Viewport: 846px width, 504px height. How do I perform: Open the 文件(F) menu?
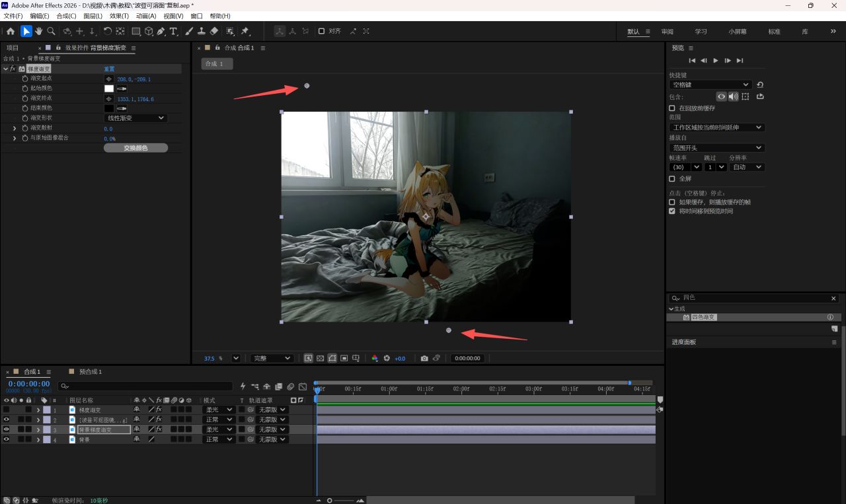[13, 16]
